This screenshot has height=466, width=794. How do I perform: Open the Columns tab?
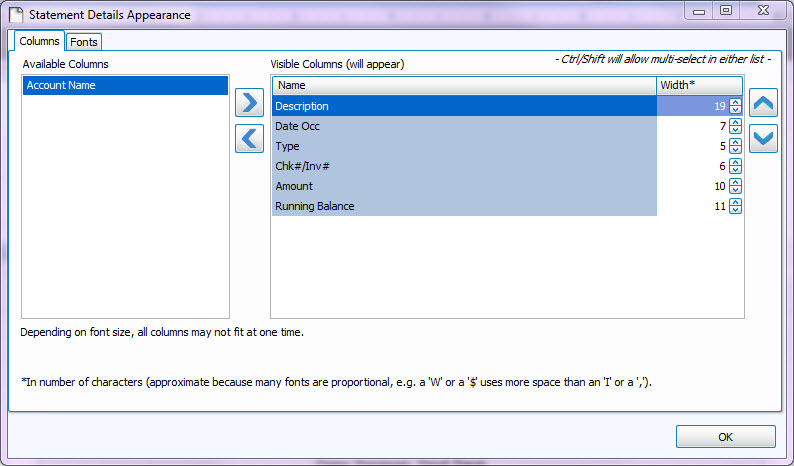tap(40, 41)
